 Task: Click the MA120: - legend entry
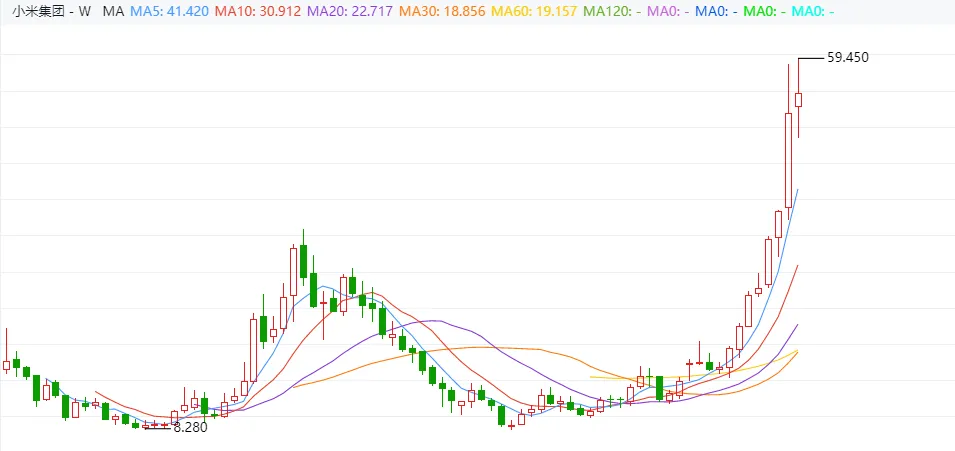point(611,11)
